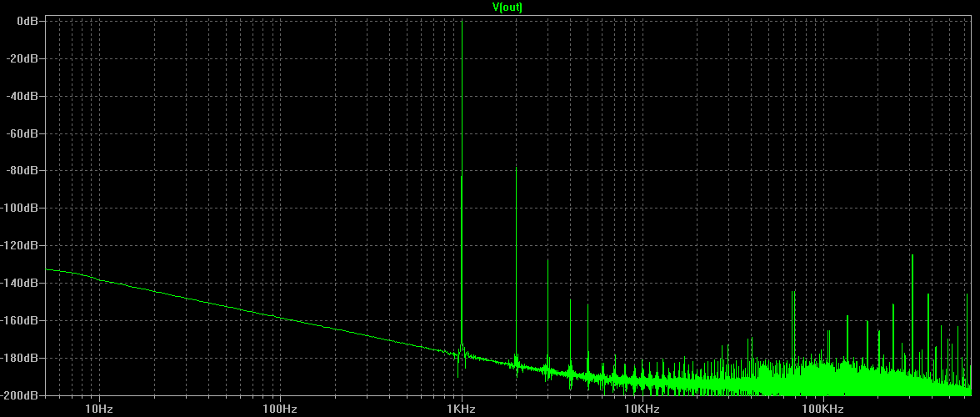
Task: Click the V[out] trace label
Action: click(x=507, y=8)
